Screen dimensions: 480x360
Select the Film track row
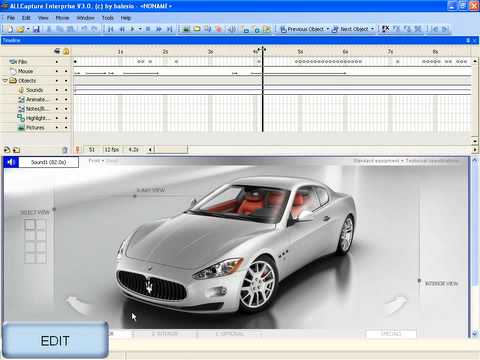(x=36, y=62)
